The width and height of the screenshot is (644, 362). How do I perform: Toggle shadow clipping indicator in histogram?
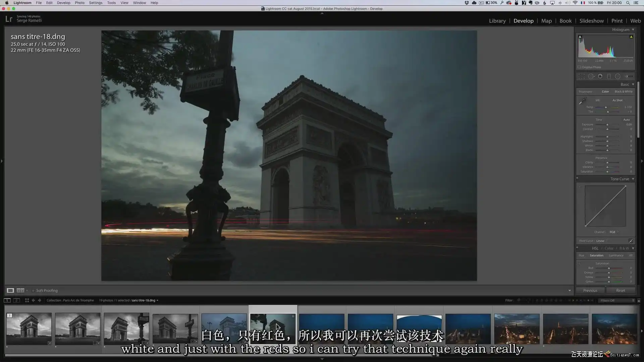click(580, 37)
